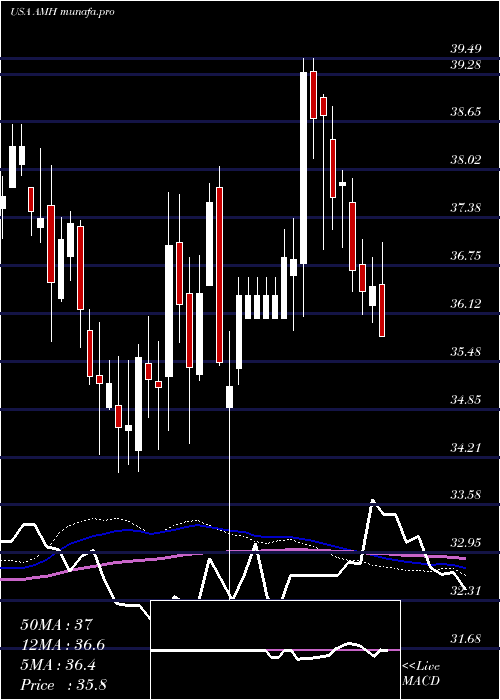Click inside the MACD inset panel

point(275,650)
